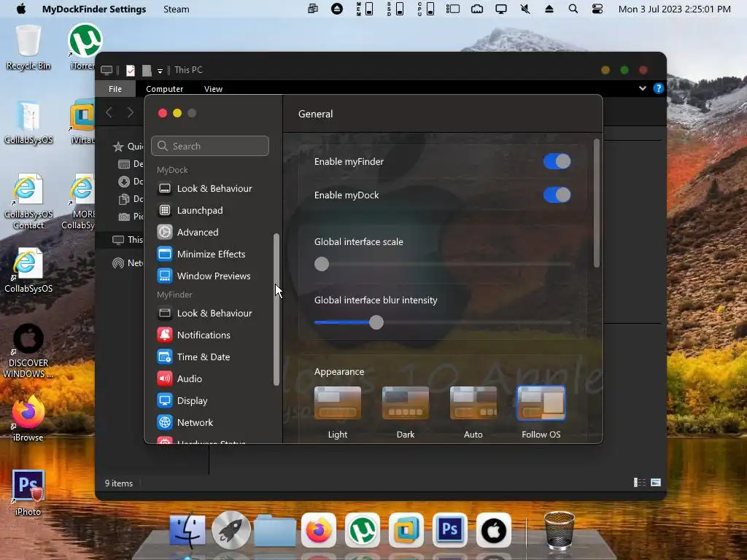Select Dark appearance thumbnail
Image resolution: width=747 pixels, height=560 pixels.
(x=406, y=403)
